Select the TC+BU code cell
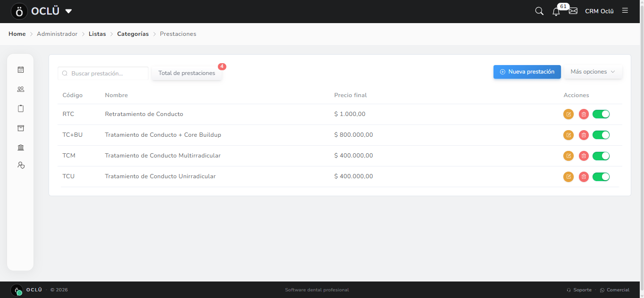The image size is (644, 298). pos(73,135)
